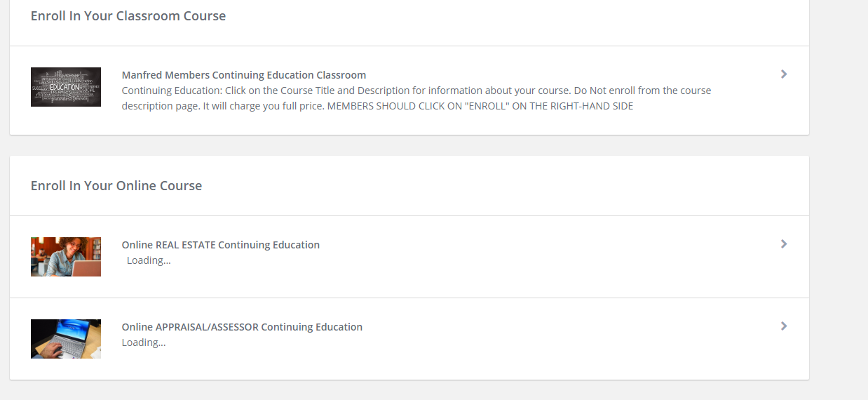Select the hands on laptop keyboard thumbnail
Viewport: 868px width, 400px height.
(66, 339)
